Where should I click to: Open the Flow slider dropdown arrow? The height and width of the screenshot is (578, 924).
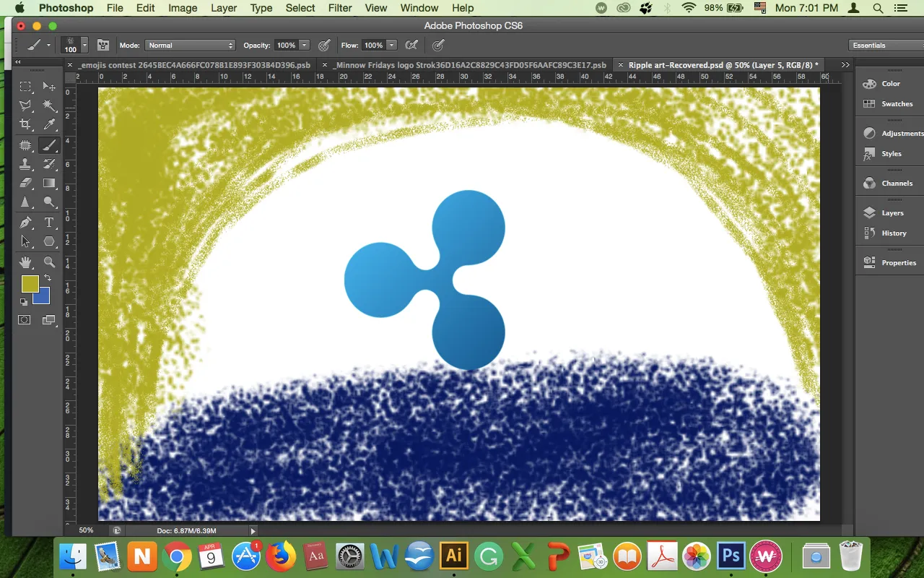click(391, 45)
